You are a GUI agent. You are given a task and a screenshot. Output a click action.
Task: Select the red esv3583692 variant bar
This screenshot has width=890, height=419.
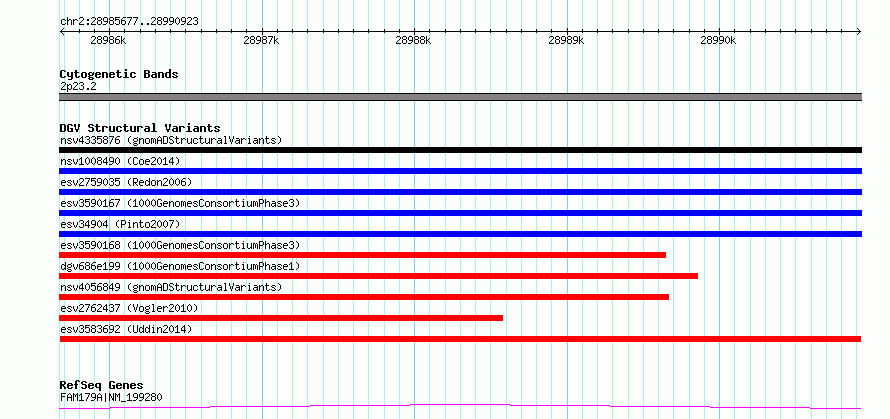coord(460,339)
